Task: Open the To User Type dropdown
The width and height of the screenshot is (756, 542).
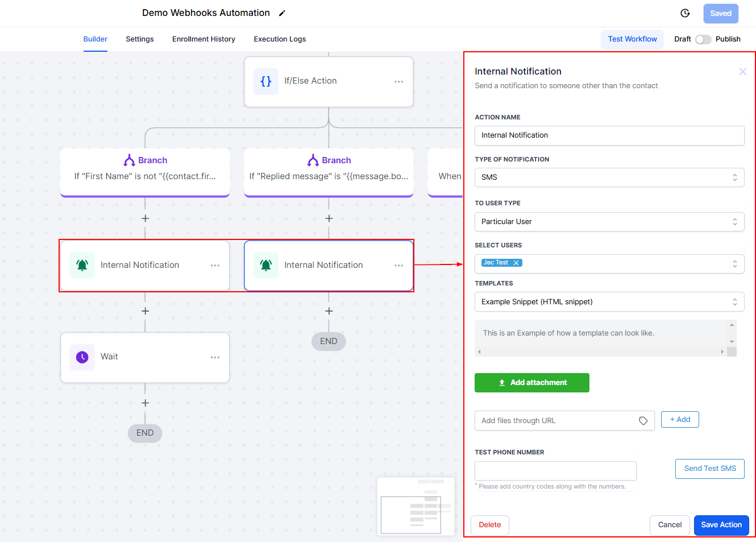Action: pyautogui.click(x=609, y=222)
